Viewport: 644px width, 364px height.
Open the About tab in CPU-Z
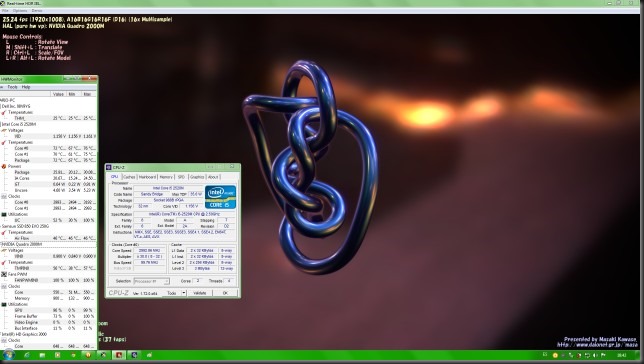coord(213,177)
